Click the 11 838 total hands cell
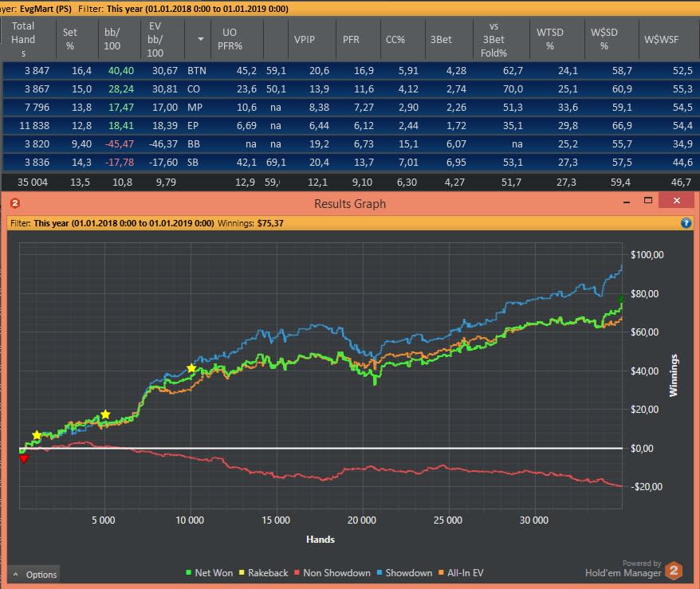 [x=34, y=125]
